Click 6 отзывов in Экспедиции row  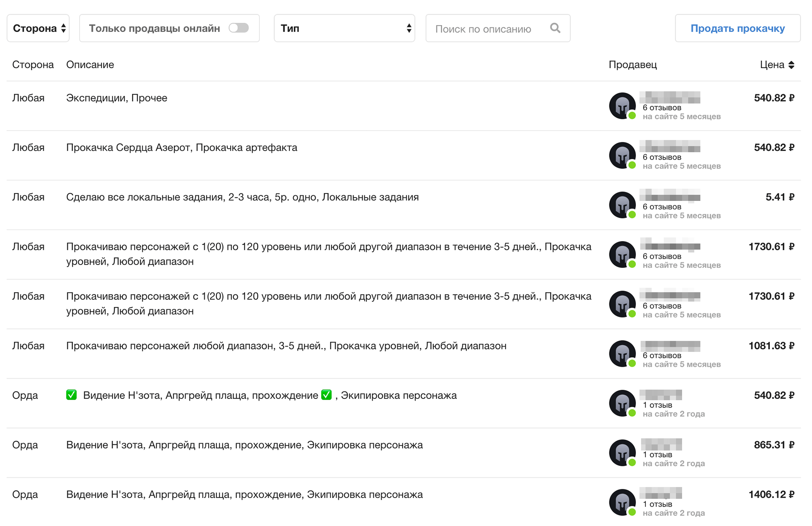[x=662, y=108]
